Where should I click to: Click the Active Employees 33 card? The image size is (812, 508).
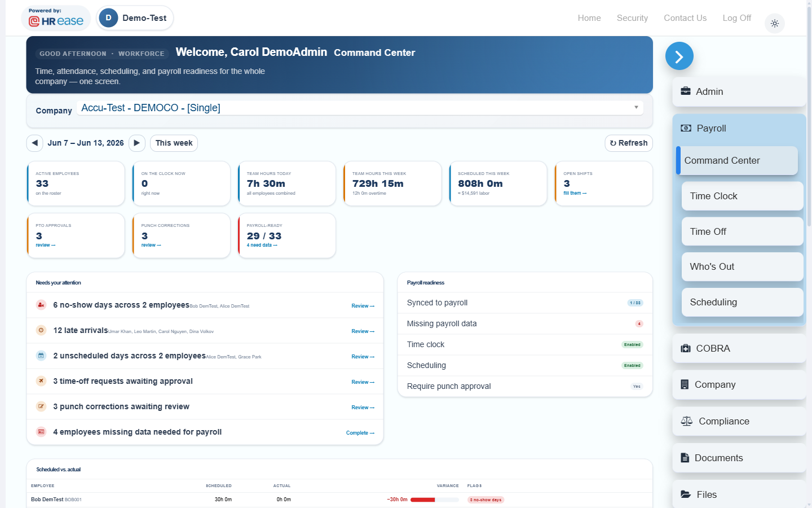click(76, 183)
